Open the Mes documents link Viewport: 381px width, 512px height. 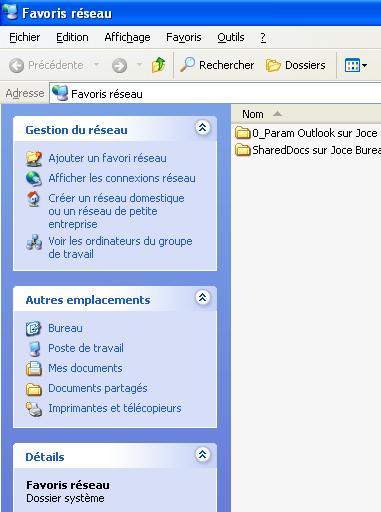[85, 368]
